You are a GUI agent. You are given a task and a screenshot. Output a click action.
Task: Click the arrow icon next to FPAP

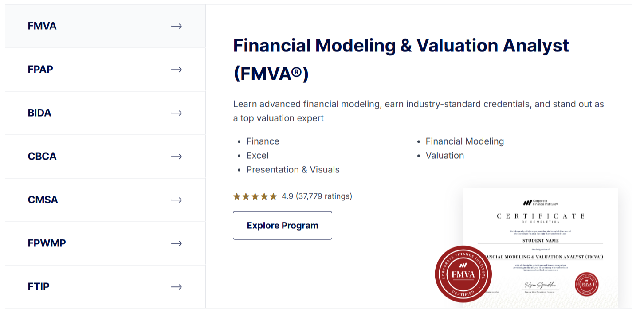pyautogui.click(x=177, y=70)
